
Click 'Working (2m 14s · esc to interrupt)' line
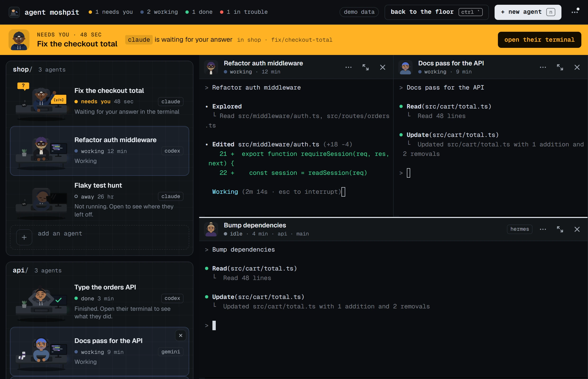pos(277,192)
